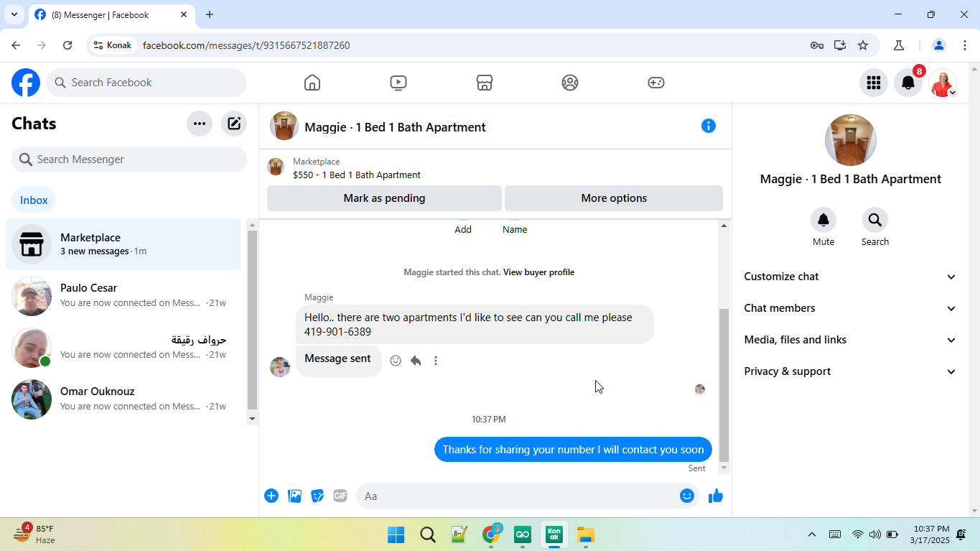Image resolution: width=980 pixels, height=551 pixels.
Task: Open Windows taskbar search
Action: (x=428, y=534)
